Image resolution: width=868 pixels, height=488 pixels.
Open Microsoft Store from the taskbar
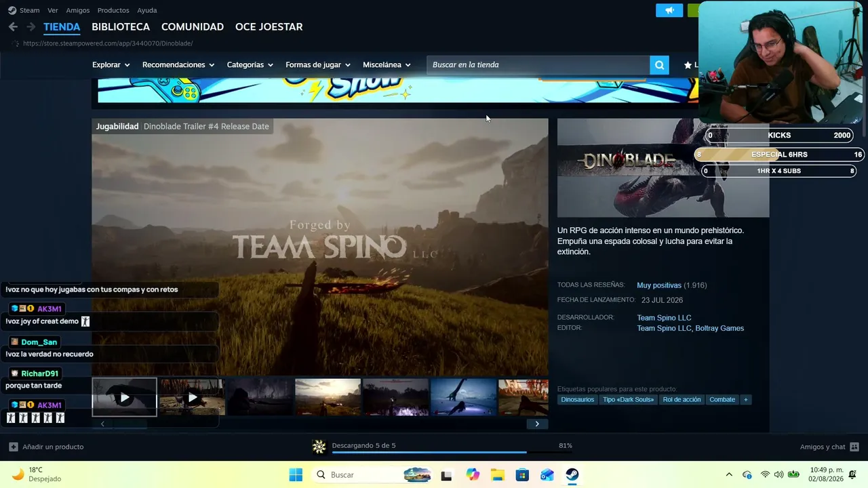[522, 475]
